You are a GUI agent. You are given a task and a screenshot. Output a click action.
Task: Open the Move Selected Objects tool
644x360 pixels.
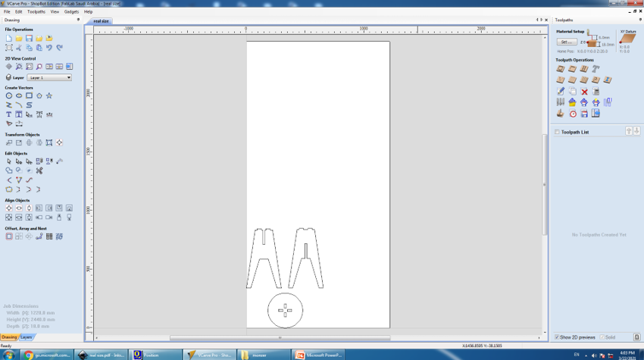tap(8, 142)
